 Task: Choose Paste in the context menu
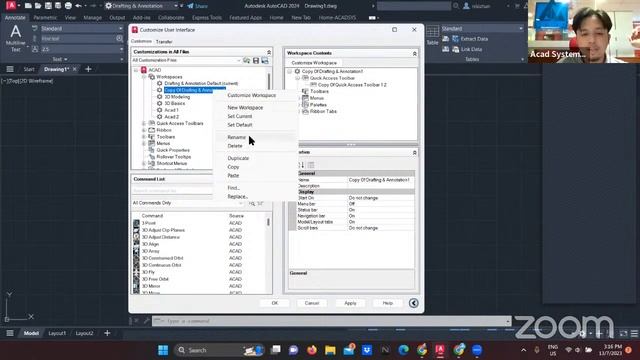click(x=233, y=176)
